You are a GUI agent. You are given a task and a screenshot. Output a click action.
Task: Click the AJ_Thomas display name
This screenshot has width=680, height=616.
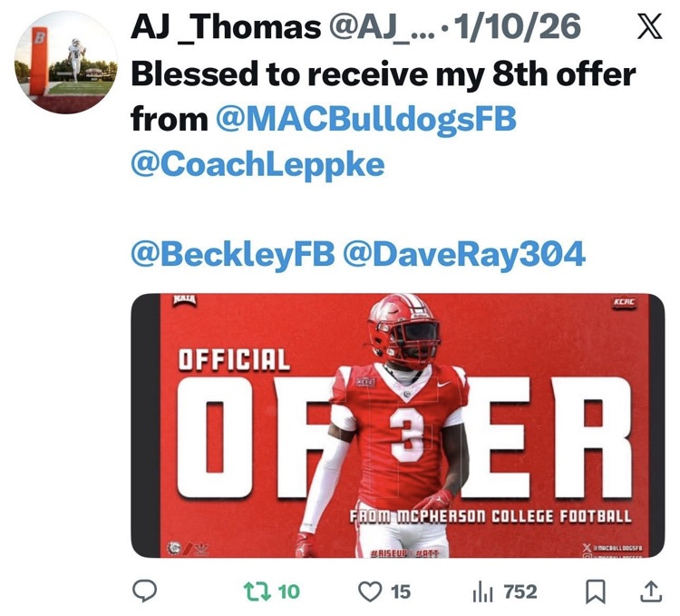pyautogui.click(x=226, y=27)
